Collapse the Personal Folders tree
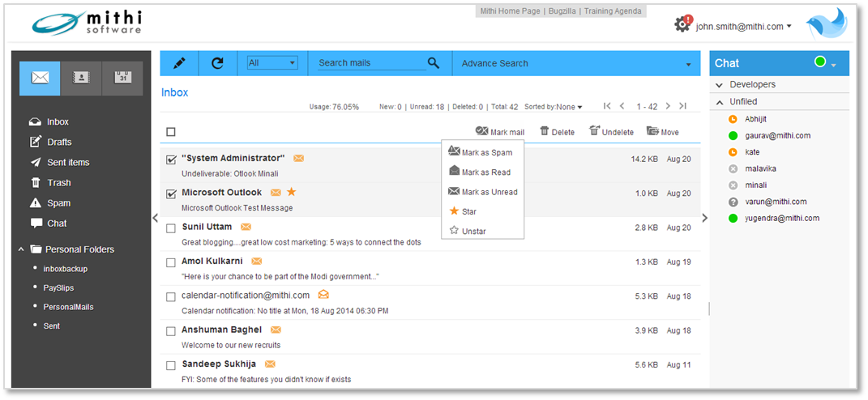Image resolution: width=868 pixels, height=400 pixels. click(x=21, y=249)
